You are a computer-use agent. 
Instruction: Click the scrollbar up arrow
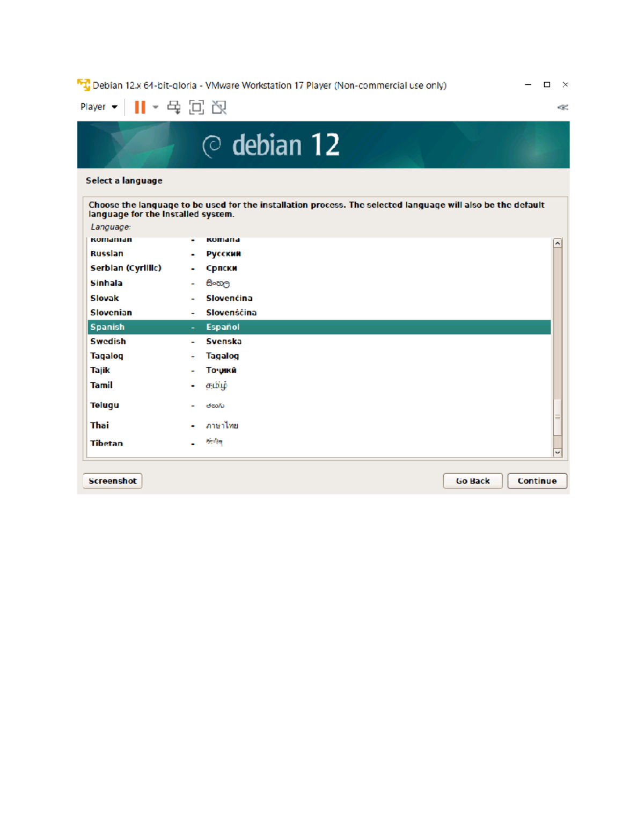558,242
